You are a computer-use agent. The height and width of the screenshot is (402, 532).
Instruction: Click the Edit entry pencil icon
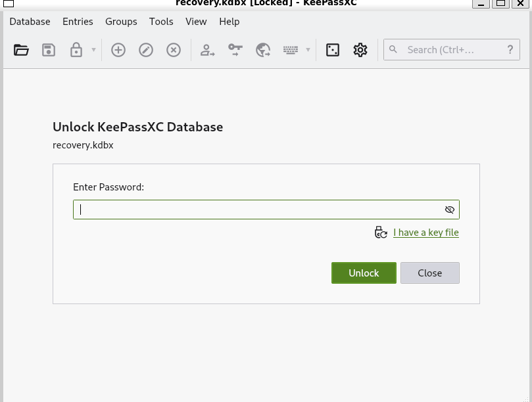tap(146, 50)
